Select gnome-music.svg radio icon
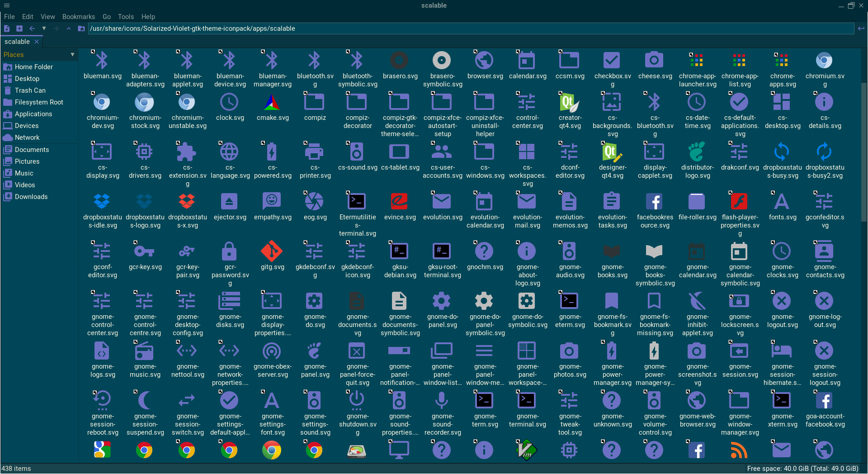Image resolution: width=868 pixels, height=474 pixels. (145, 351)
